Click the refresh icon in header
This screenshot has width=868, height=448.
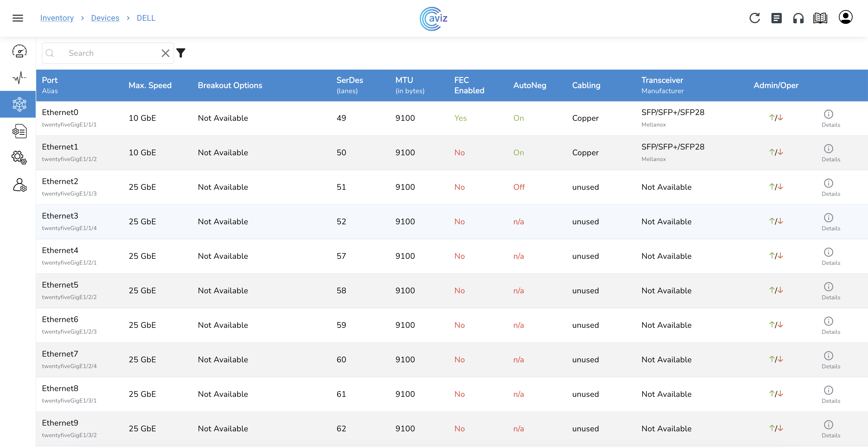click(754, 18)
